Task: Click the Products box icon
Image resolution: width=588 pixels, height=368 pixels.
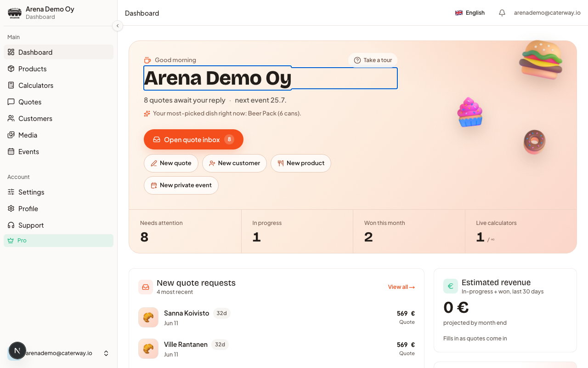Action: click(x=11, y=69)
